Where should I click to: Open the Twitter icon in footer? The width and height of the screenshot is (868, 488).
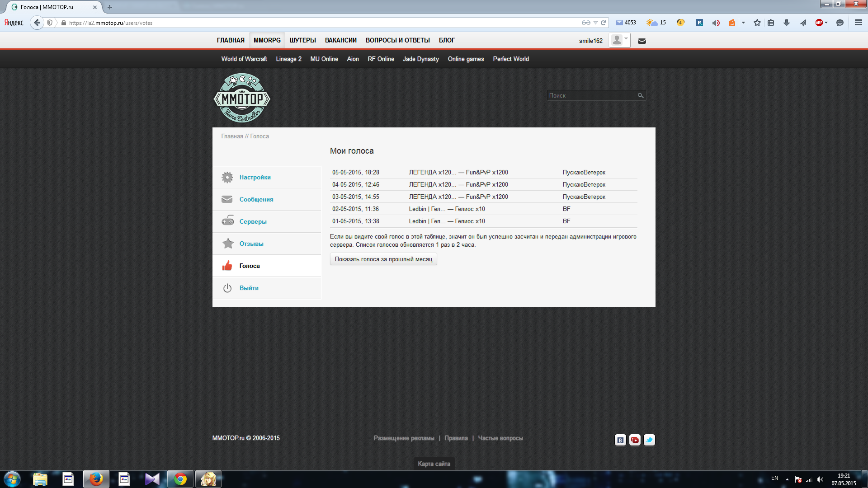pos(649,440)
